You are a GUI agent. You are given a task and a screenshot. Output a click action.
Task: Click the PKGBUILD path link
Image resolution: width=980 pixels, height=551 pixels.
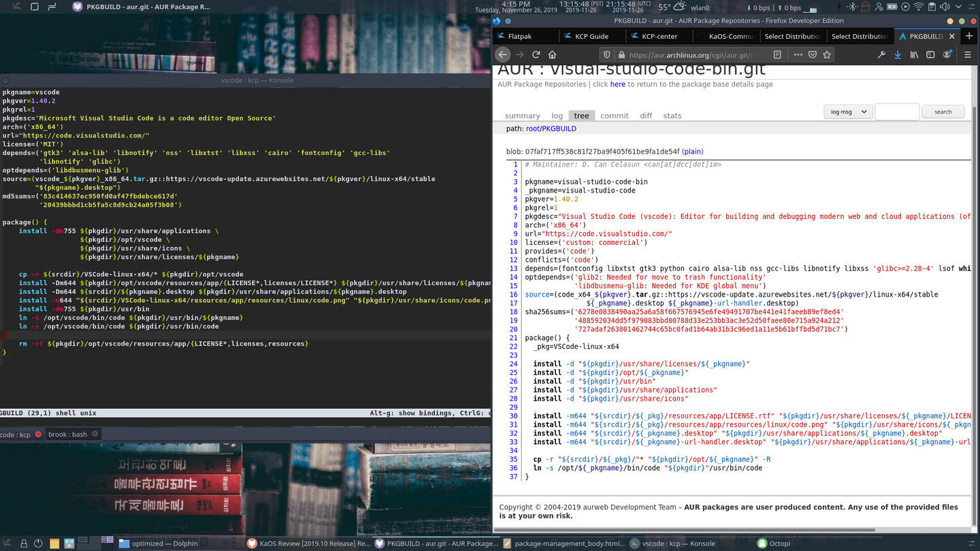tap(559, 129)
